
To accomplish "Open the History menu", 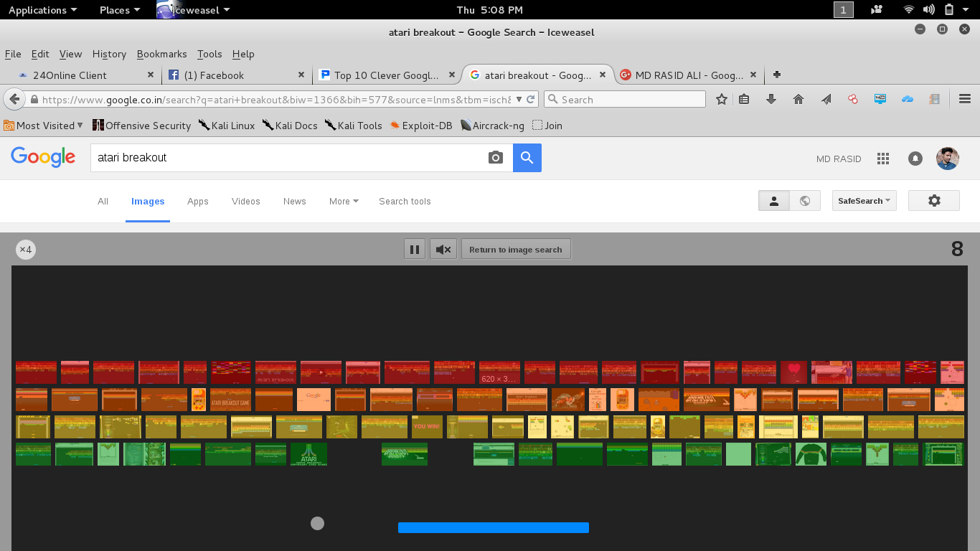I will point(109,54).
